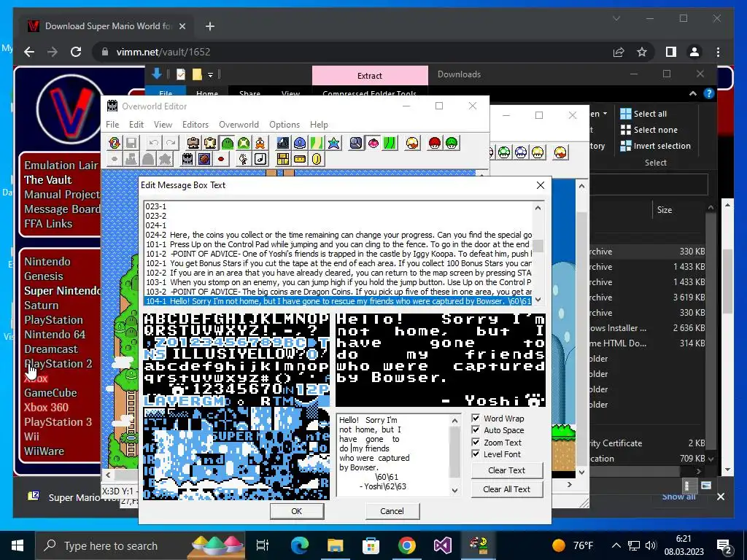Select message row 023-1
Image resolution: width=747 pixels, height=560 pixels.
click(338, 206)
